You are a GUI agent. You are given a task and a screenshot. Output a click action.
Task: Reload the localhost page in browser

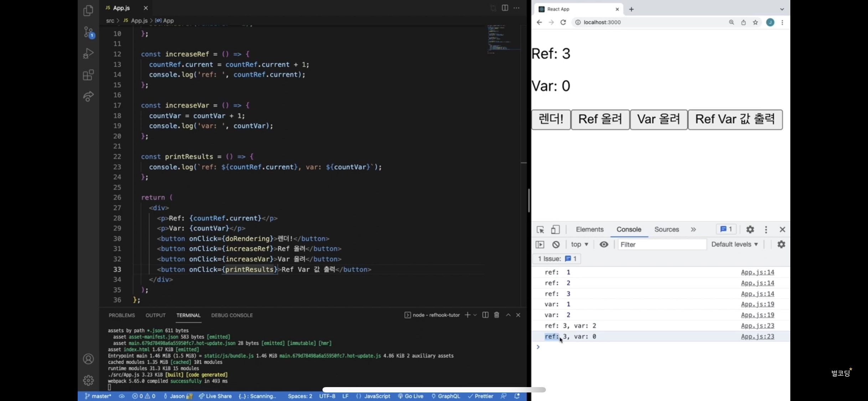coord(563,22)
